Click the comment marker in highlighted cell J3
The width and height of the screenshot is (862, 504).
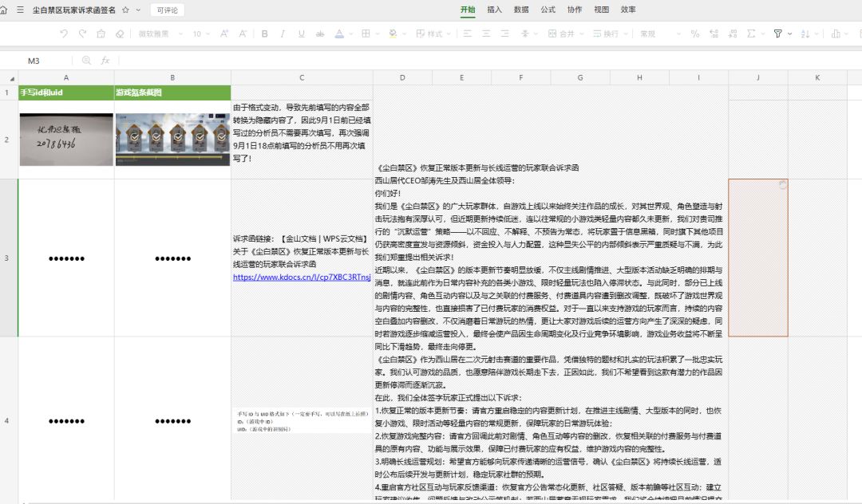pos(783,185)
